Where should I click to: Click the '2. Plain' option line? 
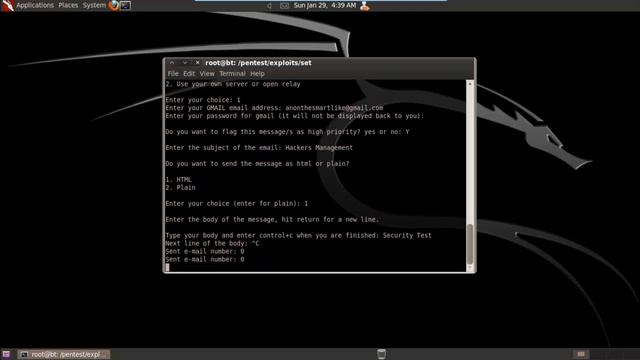180,188
